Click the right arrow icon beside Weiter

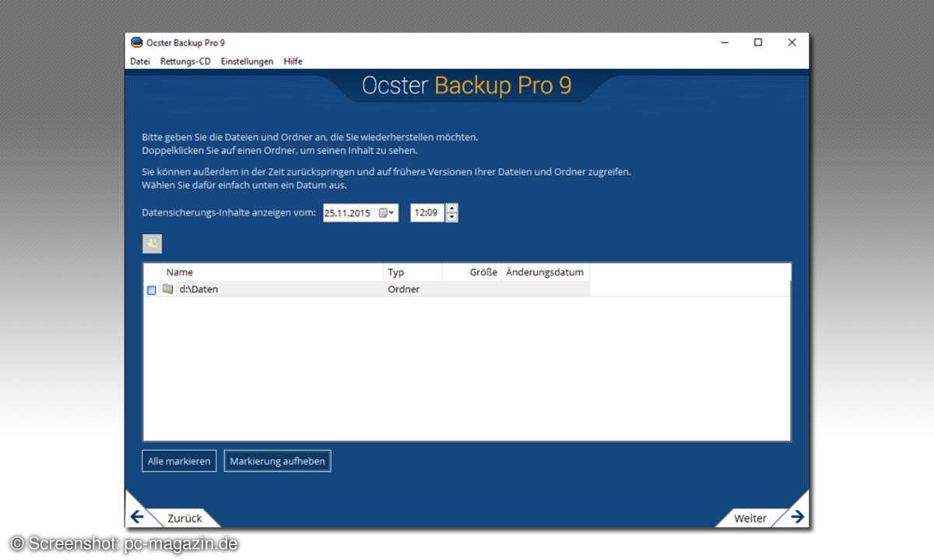(x=798, y=516)
